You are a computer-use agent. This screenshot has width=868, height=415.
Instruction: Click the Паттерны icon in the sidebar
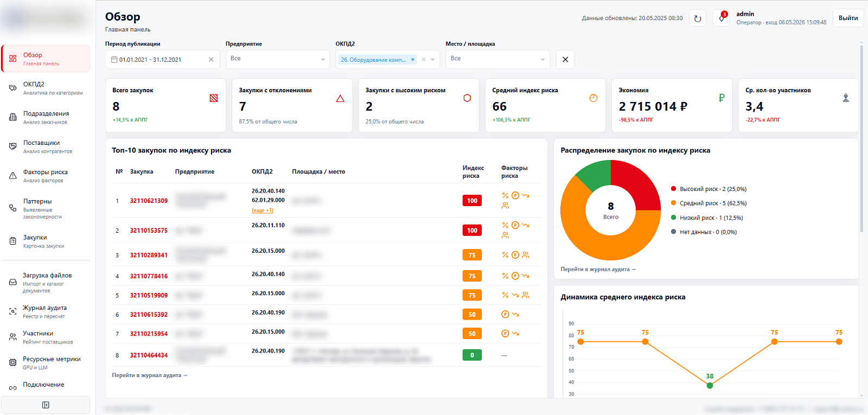12,208
